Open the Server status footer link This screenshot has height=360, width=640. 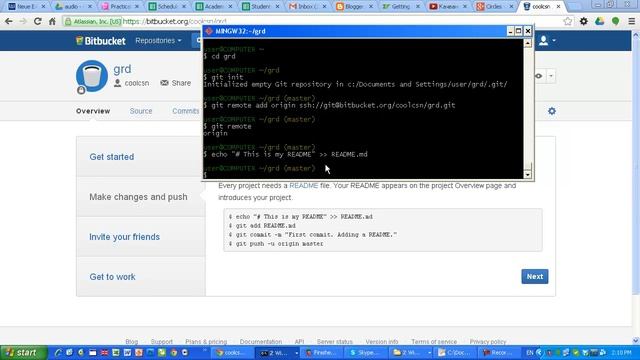point(335,342)
